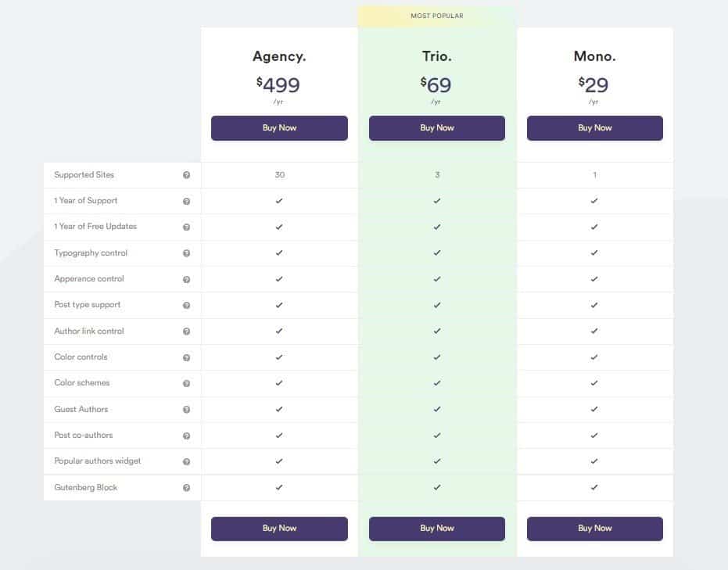Click question mark next to 1 Year of Free Updates
Image resolution: width=728 pixels, height=570 pixels.
pos(186,227)
